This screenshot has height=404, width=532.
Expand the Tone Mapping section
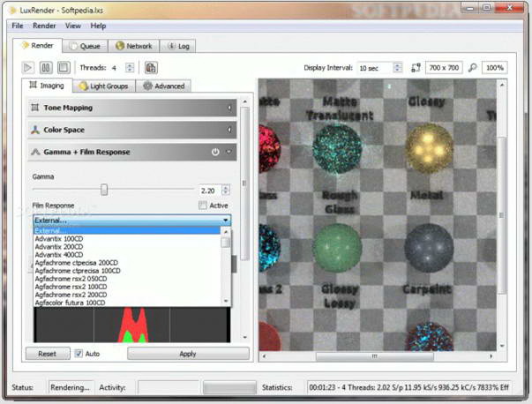[131, 108]
